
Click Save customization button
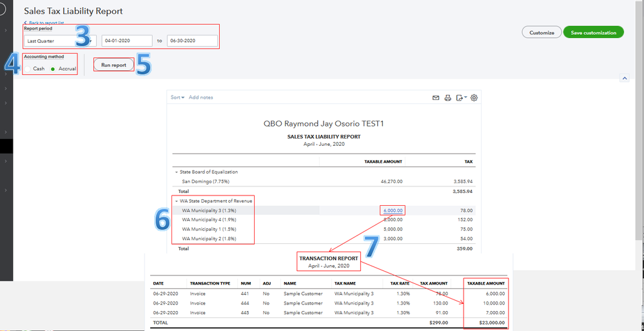click(593, 32)
